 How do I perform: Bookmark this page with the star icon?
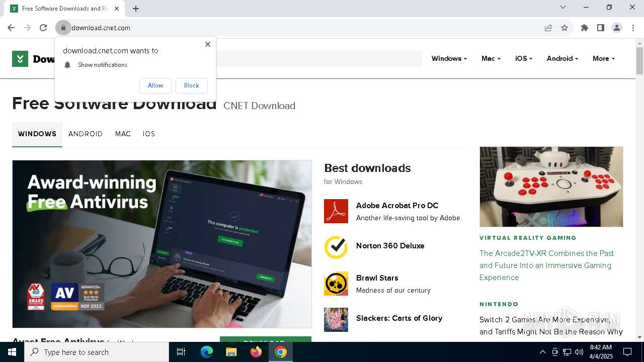[x=565, y=28]
